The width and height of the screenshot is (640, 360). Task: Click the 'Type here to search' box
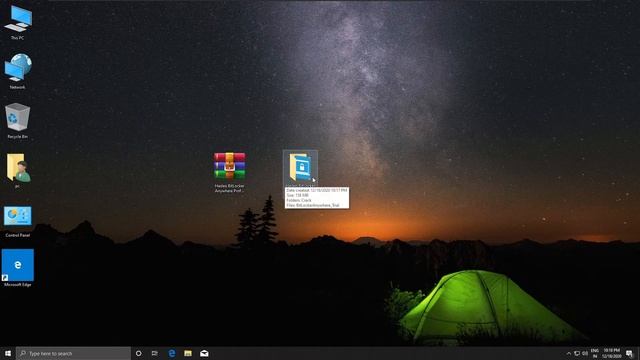tap(73, 353)
